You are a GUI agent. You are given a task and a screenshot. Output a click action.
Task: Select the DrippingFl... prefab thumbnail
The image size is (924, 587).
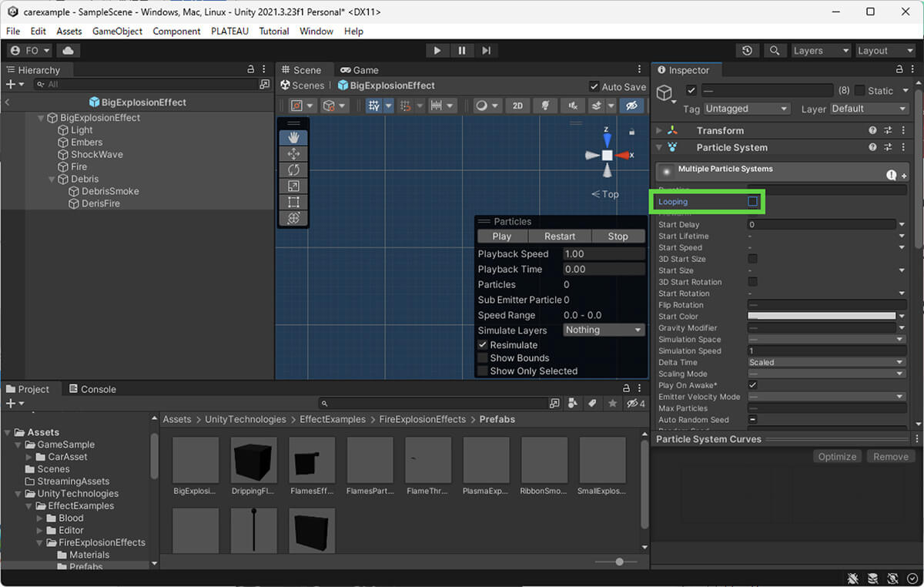(253, 461)
